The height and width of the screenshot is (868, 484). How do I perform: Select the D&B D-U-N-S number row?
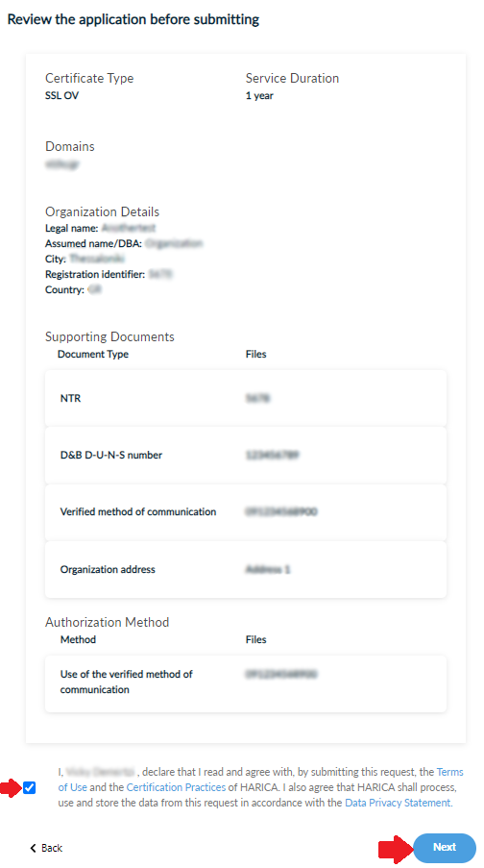click(x=246, y=455)
